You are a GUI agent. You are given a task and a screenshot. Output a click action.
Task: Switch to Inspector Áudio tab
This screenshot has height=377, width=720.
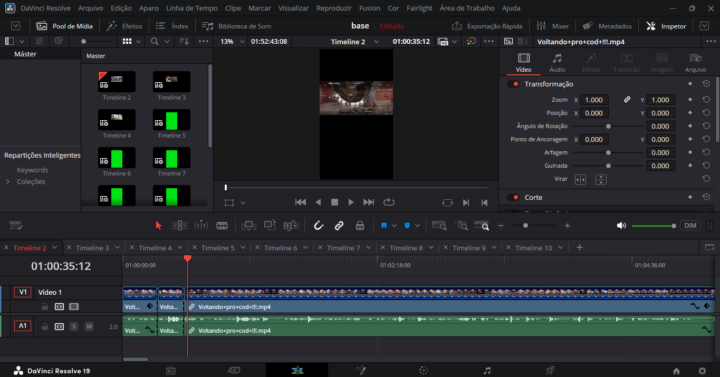(557, 63)
